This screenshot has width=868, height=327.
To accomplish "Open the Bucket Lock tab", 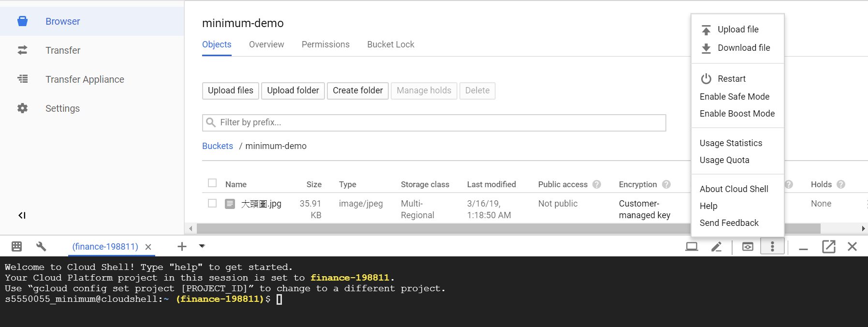I will click(x=391, y=45).
